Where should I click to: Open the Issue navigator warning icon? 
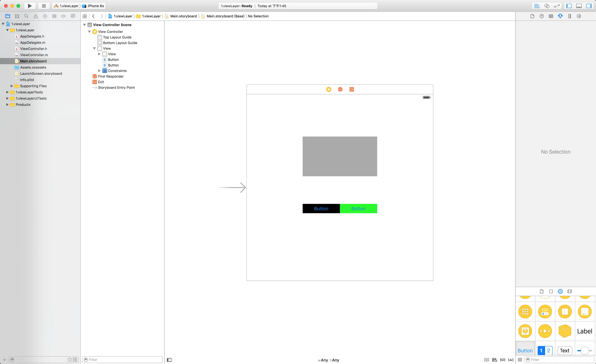pyautogui.click(x=35, y=16)
